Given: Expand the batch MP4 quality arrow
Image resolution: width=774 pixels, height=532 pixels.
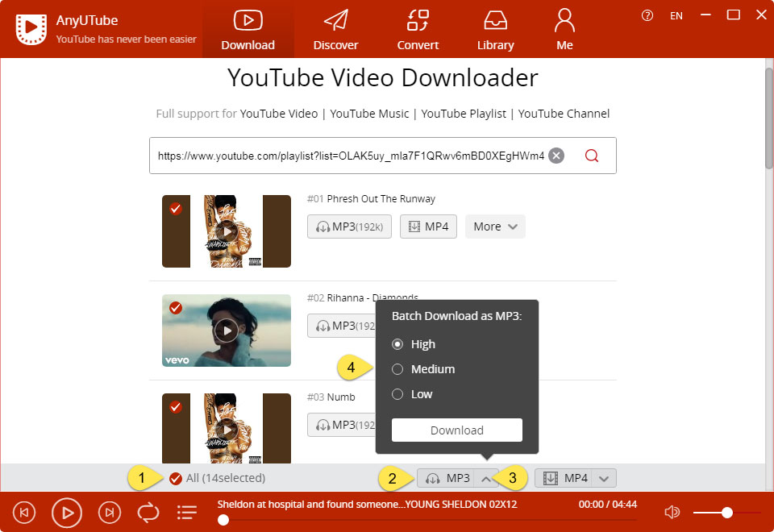Looking at the screenshot, I should (x=604, y=478).
